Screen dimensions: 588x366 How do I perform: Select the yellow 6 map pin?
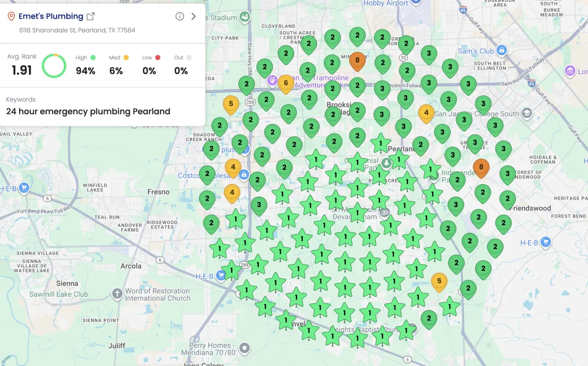286,83
